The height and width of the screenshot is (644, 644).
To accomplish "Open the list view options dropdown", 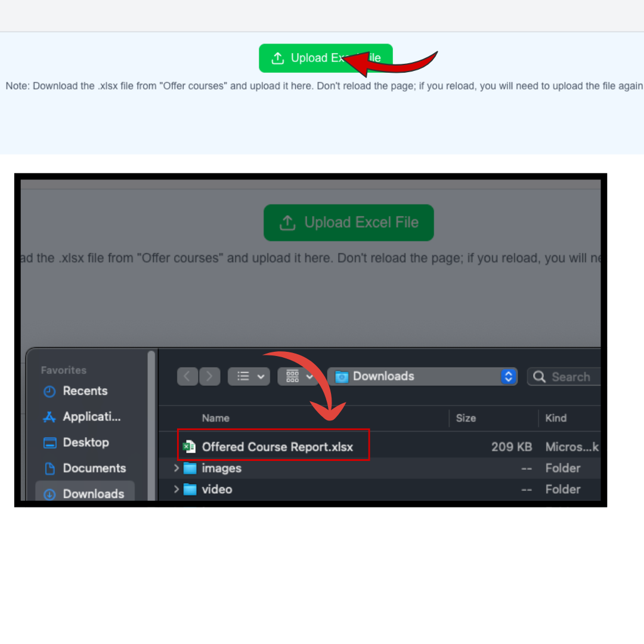I will (249, 376).
